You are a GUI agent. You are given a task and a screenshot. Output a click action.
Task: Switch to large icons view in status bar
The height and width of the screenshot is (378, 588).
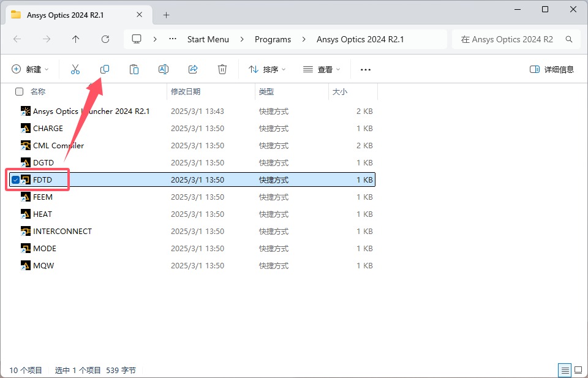tap(578, 371)
